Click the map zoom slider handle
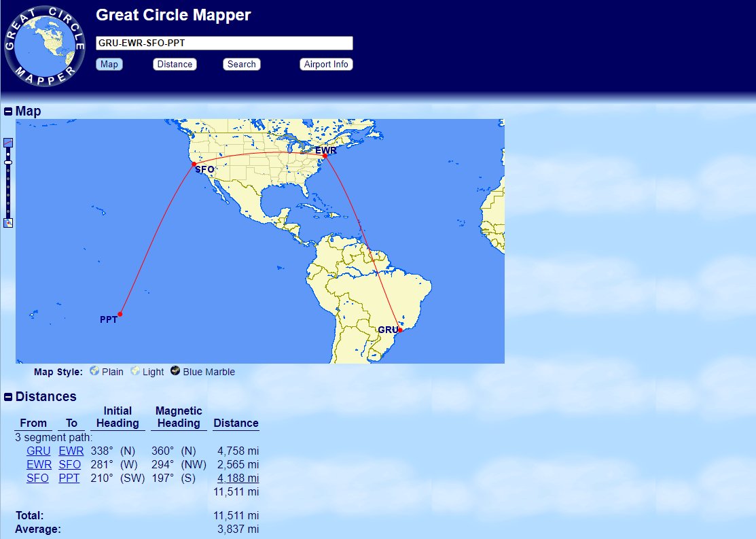Screen dimensions: 756x539 [x=8, y=162]
